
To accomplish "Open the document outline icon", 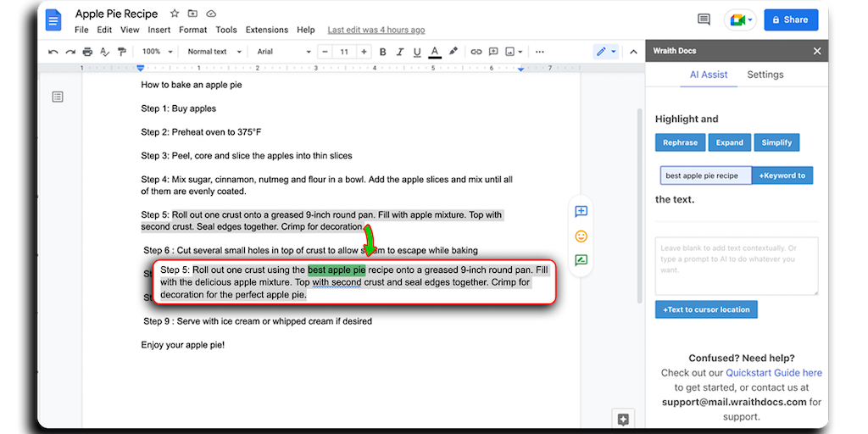I will point(58,97).
